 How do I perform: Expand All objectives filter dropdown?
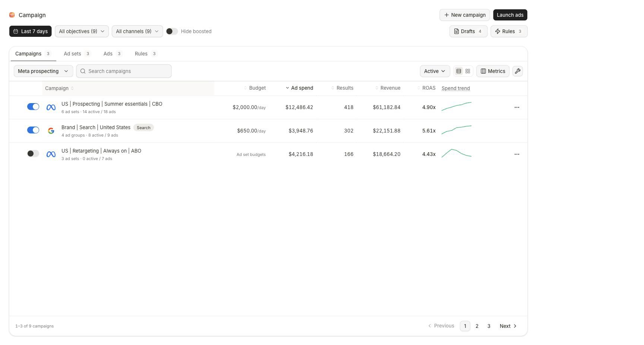[82, 31]
